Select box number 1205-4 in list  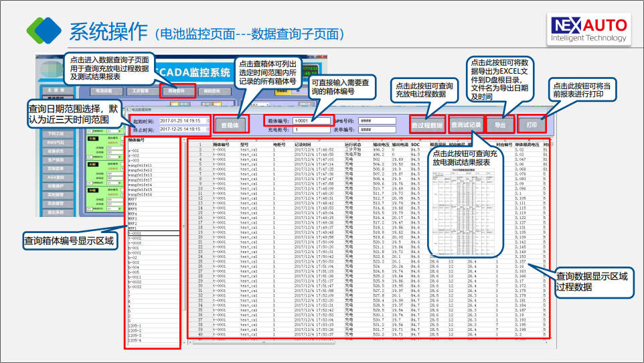click(153, 340)
